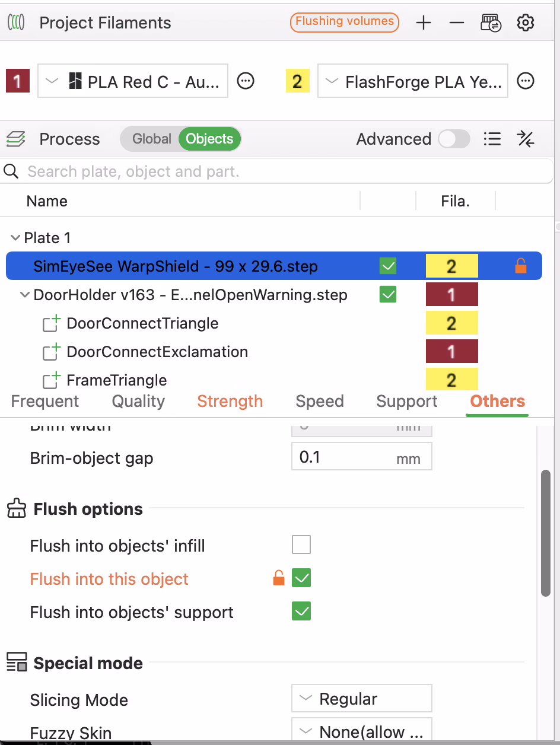Screen dimensions: 560x745
Task: Click the AMS filament sync icon
Action: pos(491,23)
